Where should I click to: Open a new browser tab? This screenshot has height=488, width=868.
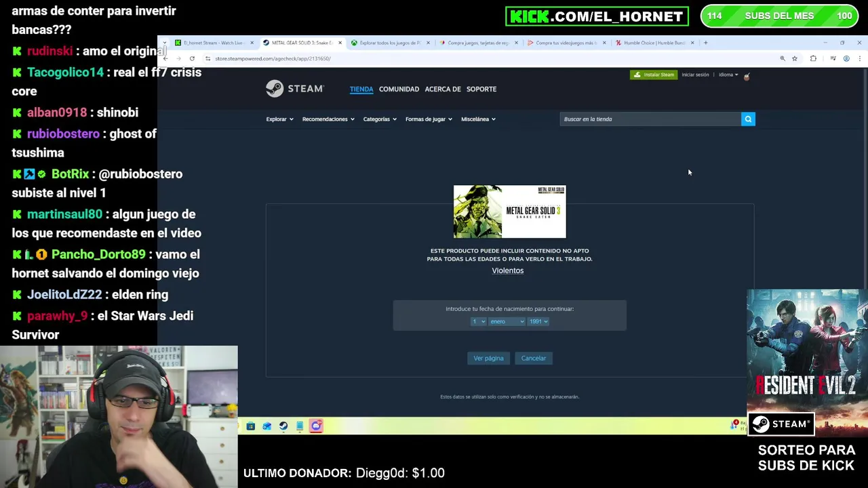pyautogui.click(x=705, y=43)
